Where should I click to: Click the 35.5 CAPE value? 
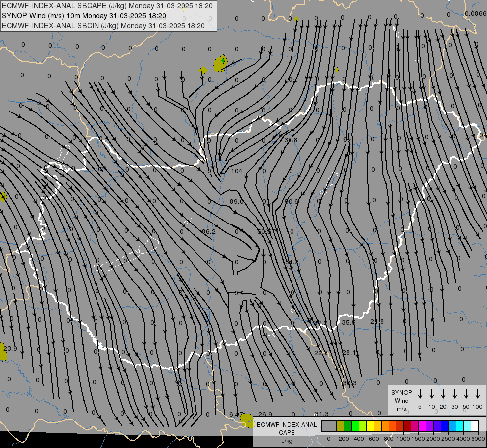[349, 323]
